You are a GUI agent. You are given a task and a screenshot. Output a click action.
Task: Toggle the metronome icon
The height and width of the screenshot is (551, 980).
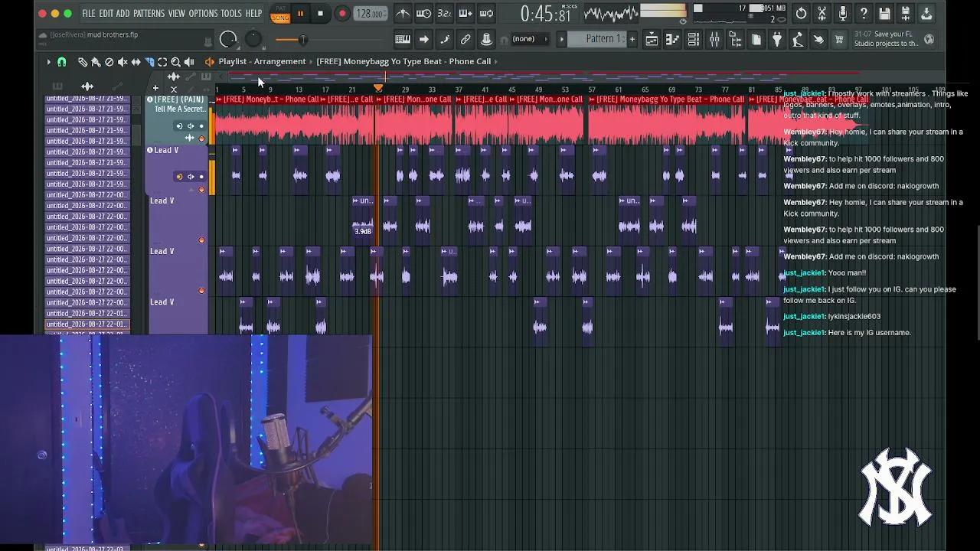tap(403, 14)
